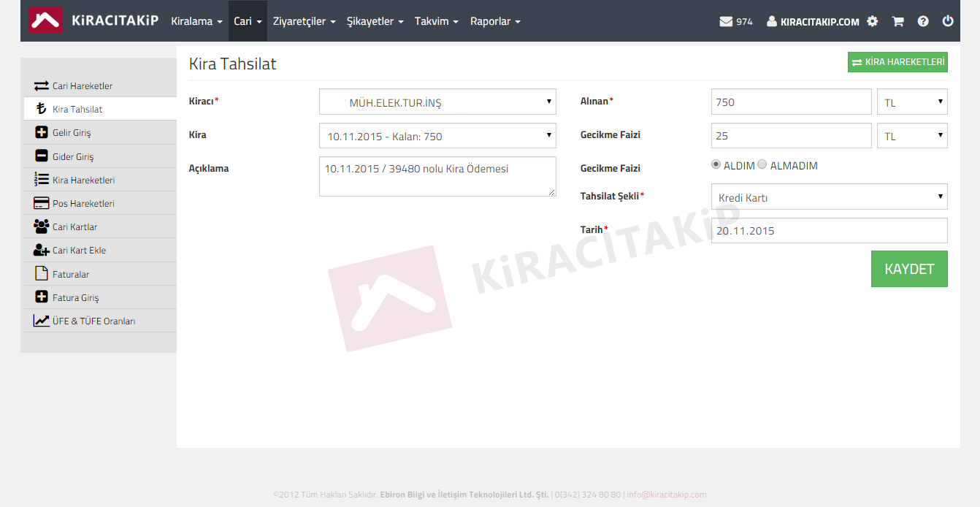This screenshot has height=507, width=980.
Task: Click the document icon for Faturalar
Action: tap(41, 274)
